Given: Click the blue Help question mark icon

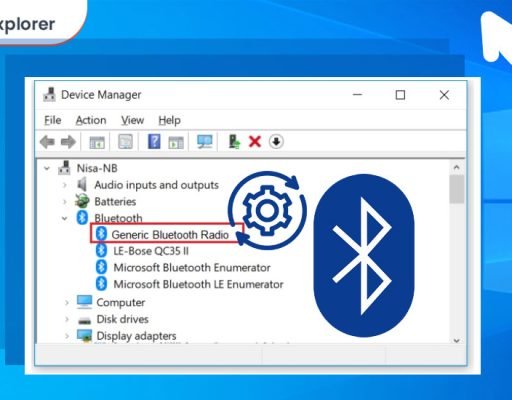Looking at the screenshot, I should (154, 142).
